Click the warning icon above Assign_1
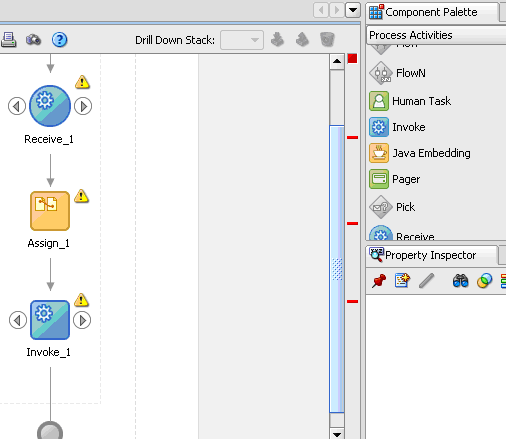 coord(81,196)
